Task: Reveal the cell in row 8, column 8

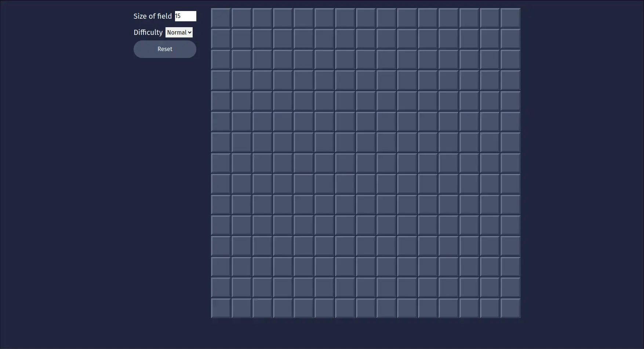Action: point(366,163)
